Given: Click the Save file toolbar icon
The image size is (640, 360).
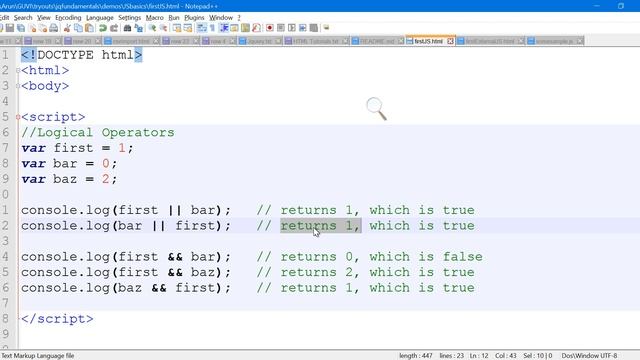Looking at the screenshot, I should tap(10, 28).
